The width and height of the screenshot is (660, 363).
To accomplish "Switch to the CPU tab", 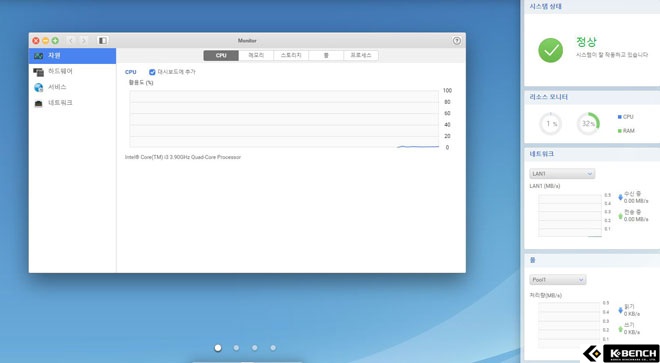I will (x=221, y=56).
